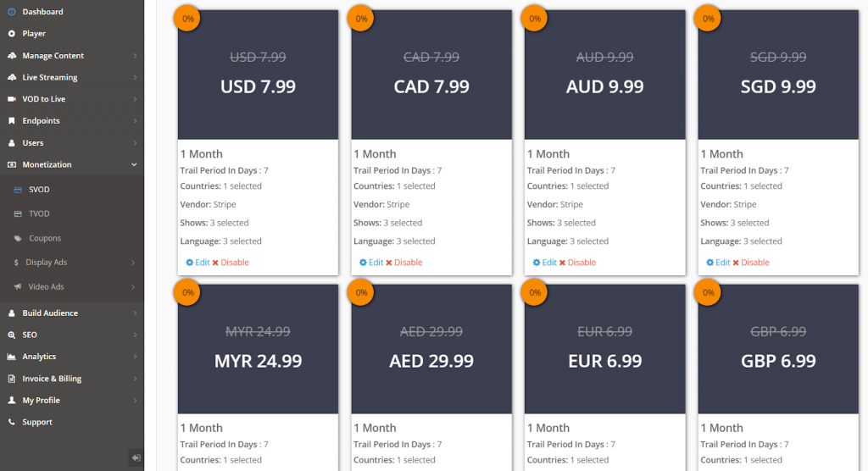Disable the USD 7.99 plan

point(231,263)
